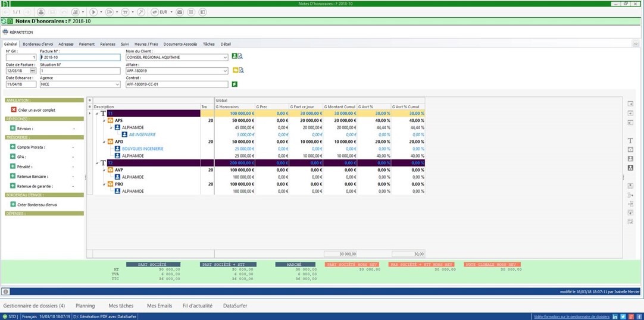This screenshot has width=644, height=320.
Task: Click Créer Bordereau d'envoi
Action: [x=37, y=204]
